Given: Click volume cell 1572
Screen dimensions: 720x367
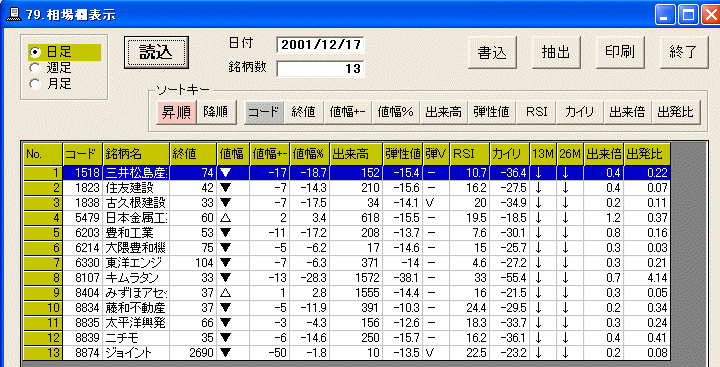Looking at the screenshot, I should point(356,278).
